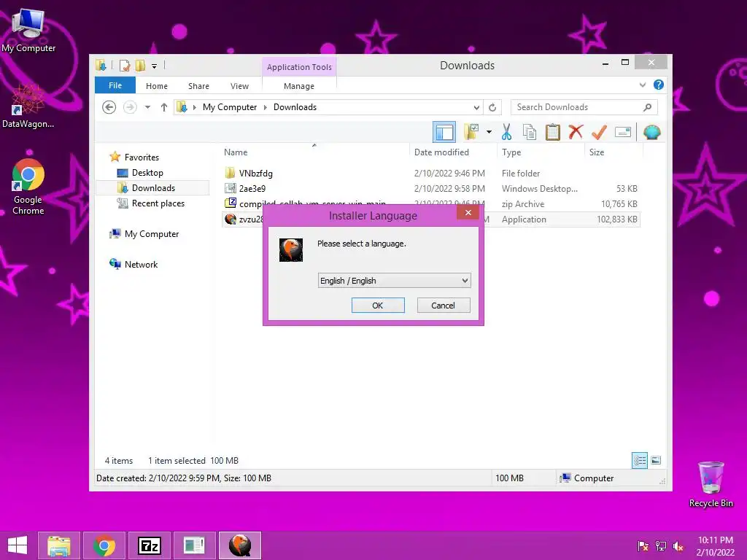Open the Windows Start button

(18, 545)
